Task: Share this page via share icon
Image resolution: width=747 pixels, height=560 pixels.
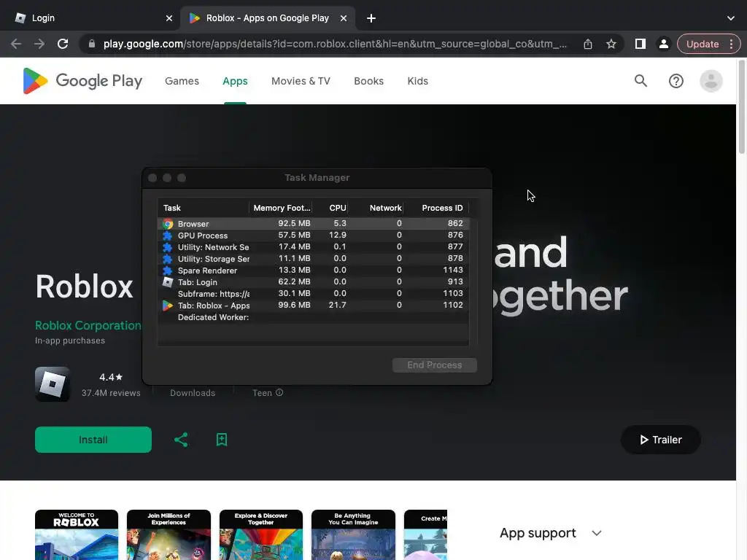Action: [588, 44]
